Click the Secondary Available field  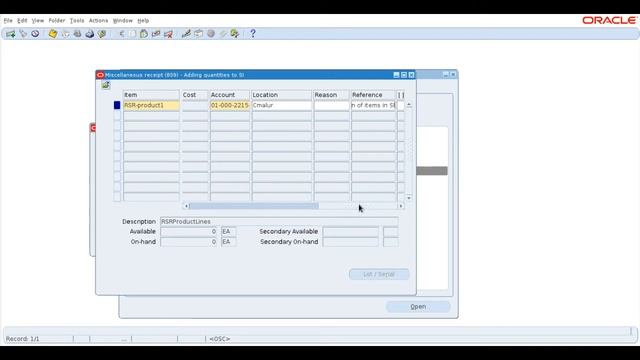pyautogui.click(x=351, y=231)
